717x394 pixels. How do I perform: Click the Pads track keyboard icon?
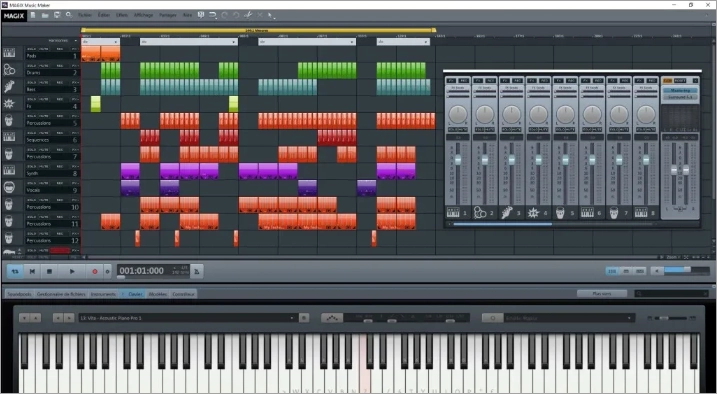coord(9,53)
